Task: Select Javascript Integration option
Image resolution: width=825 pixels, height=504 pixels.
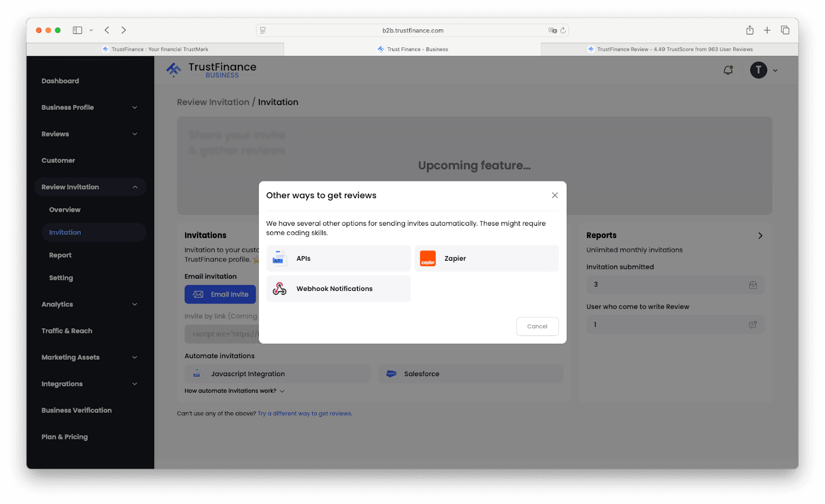Action: [277, 374]
